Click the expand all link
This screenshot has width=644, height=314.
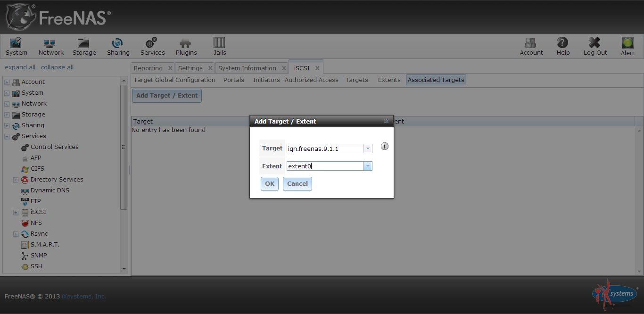pyautogui.click(x=20, y=67)
